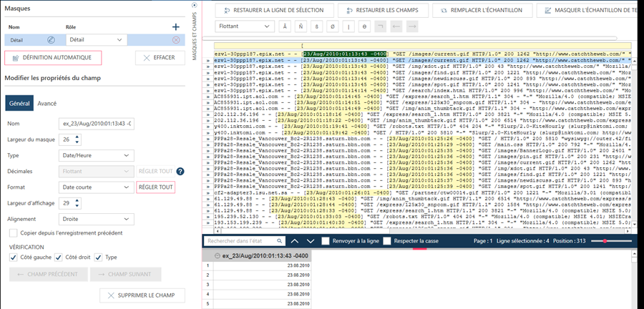Expand the Format dropdown showing Date courte

96,187
